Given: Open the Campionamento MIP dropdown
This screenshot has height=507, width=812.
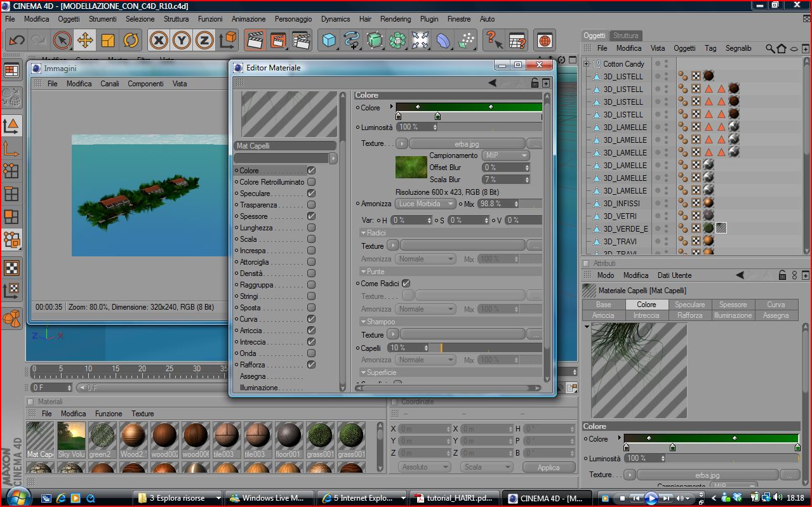Looking at the screenshot, I should (505, 155).
